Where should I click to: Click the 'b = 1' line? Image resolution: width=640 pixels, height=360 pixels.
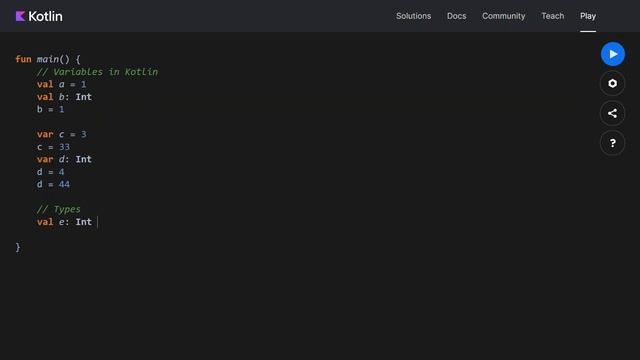(51, 109)
